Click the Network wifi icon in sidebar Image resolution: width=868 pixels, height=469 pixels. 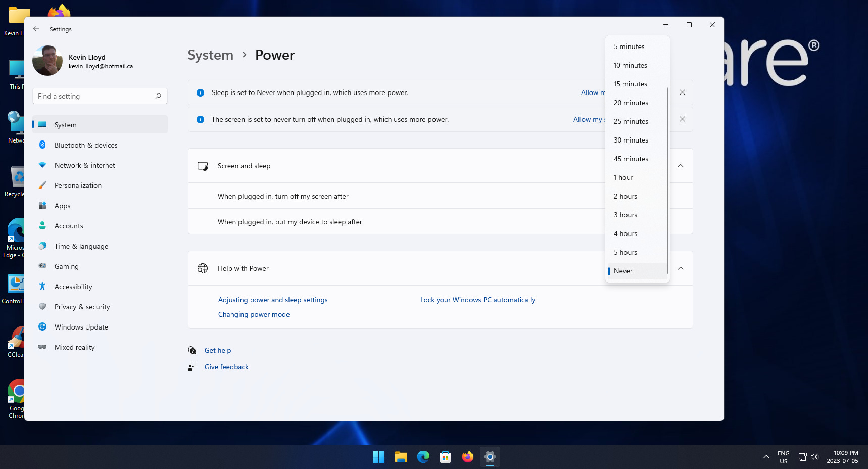(x=42, y=165)
